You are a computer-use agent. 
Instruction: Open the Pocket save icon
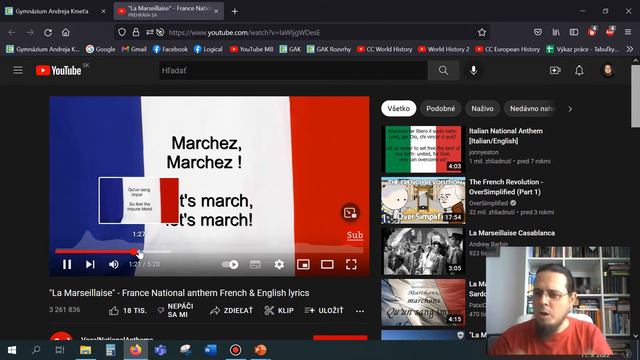(538, 32)
